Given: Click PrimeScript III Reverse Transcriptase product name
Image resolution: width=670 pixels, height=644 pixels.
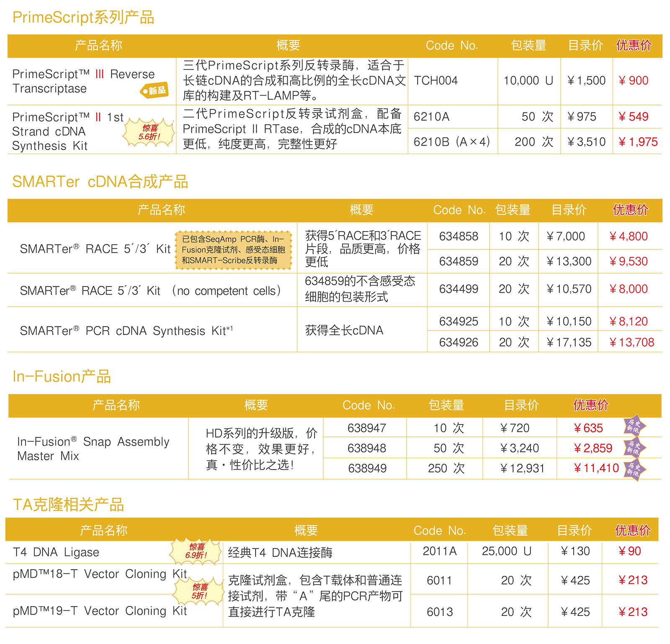Looking at the screenshot, I should click(x=83, y=81).
